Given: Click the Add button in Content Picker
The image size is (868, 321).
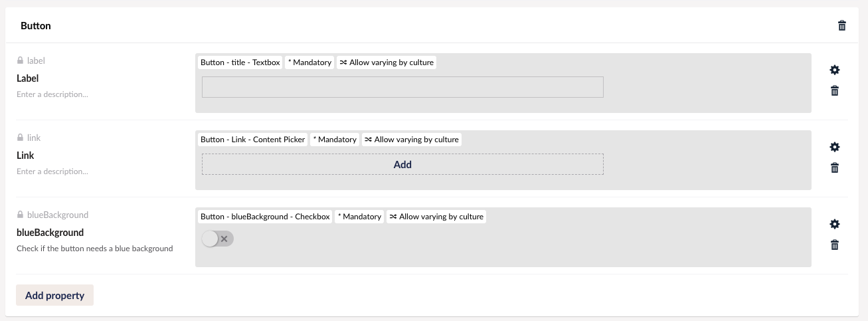Looking at the screenshot, I should pyautogui.click(x=402, y=164).
